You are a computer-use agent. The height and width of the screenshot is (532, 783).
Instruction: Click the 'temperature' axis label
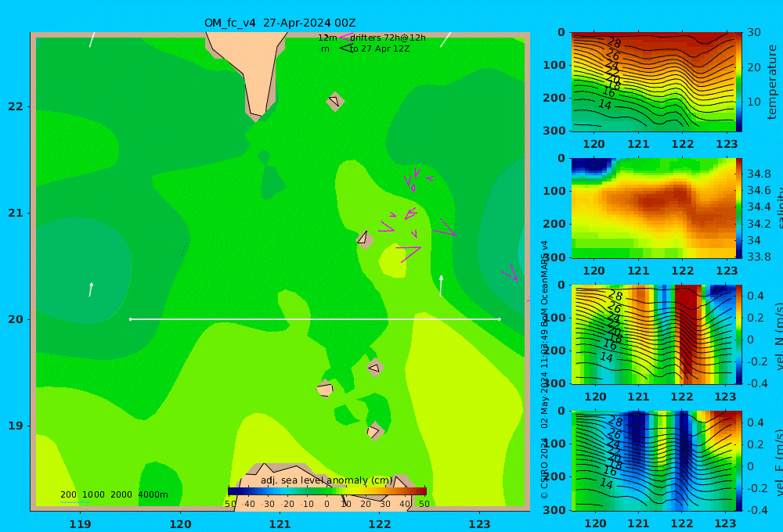(x=772, y=82)
